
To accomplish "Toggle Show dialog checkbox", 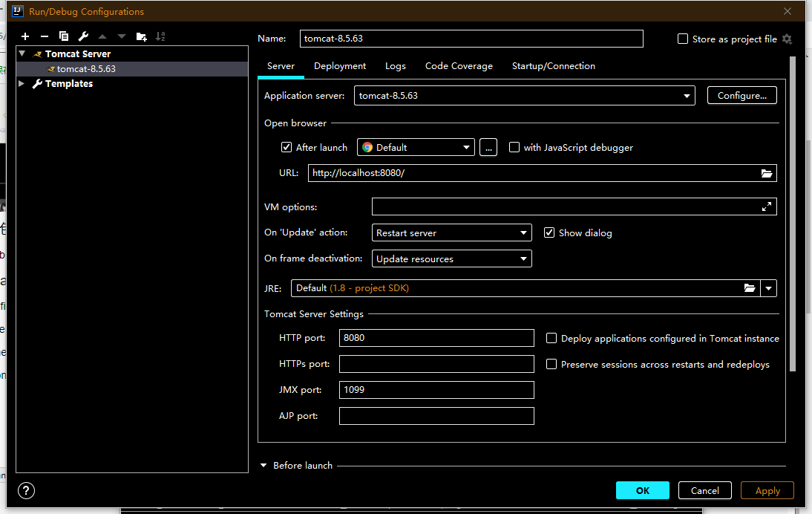I will pos(549,232).
